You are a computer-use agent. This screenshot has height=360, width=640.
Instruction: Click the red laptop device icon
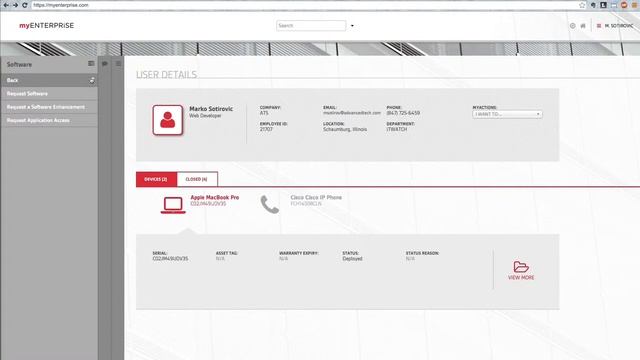pyautogui.click(x=173, y=205)
